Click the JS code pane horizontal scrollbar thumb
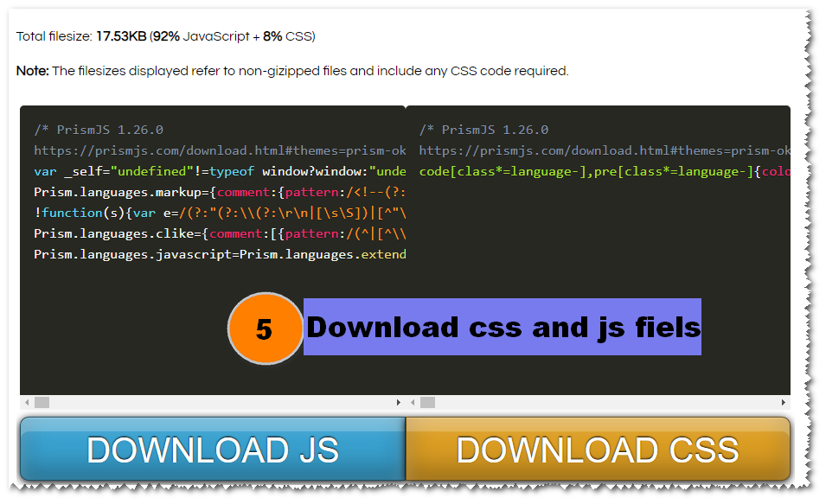The width and height of the screenshot is (826, 504). click(42, 402)
